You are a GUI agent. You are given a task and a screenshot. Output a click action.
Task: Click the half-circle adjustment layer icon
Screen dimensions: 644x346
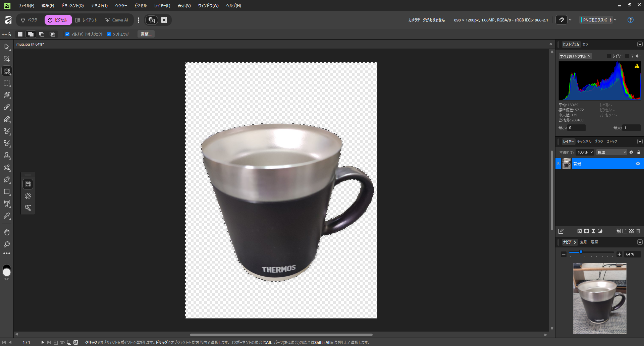600,231
